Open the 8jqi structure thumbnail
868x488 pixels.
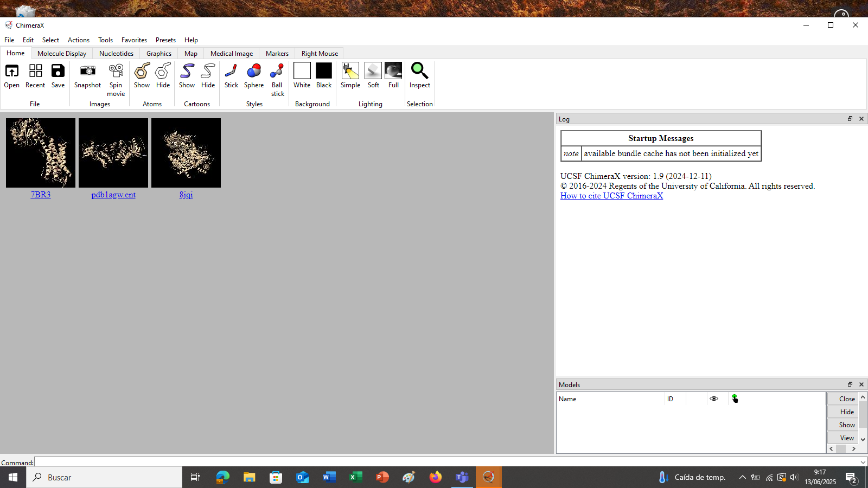click(186, 153)
